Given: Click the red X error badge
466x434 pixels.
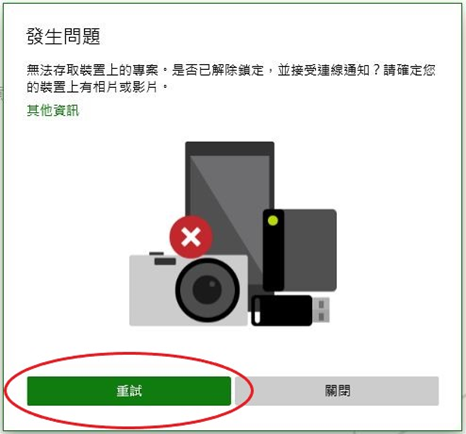Looking at the screenshot, I should [191, 237].
